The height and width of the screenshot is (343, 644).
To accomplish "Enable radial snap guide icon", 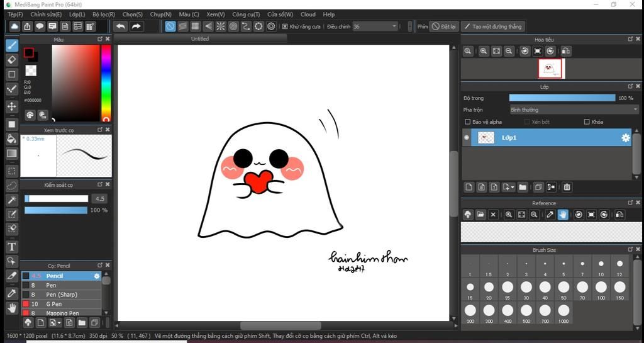I will (221, 26).
